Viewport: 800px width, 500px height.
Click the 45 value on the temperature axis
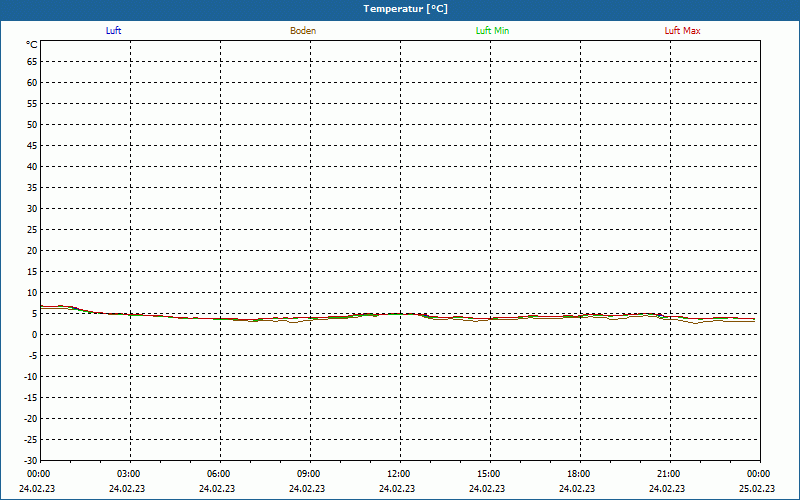coord(32,146)
